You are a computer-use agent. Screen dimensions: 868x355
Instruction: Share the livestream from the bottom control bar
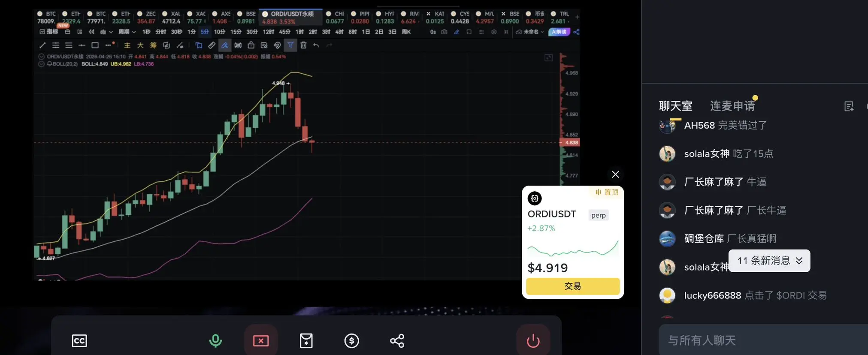pyautogui.click(x=397, y=341)
